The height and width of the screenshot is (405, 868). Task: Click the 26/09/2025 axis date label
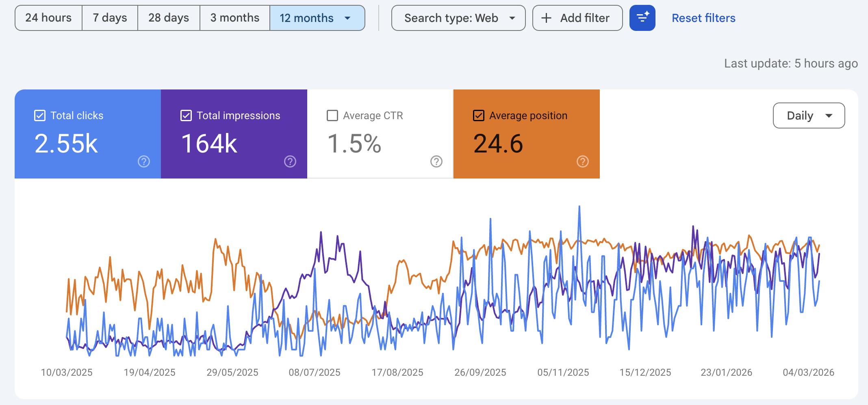[480, 372]
